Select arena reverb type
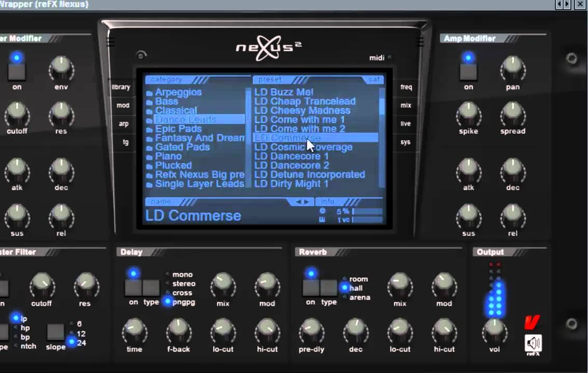 click(x=356, y=297)
